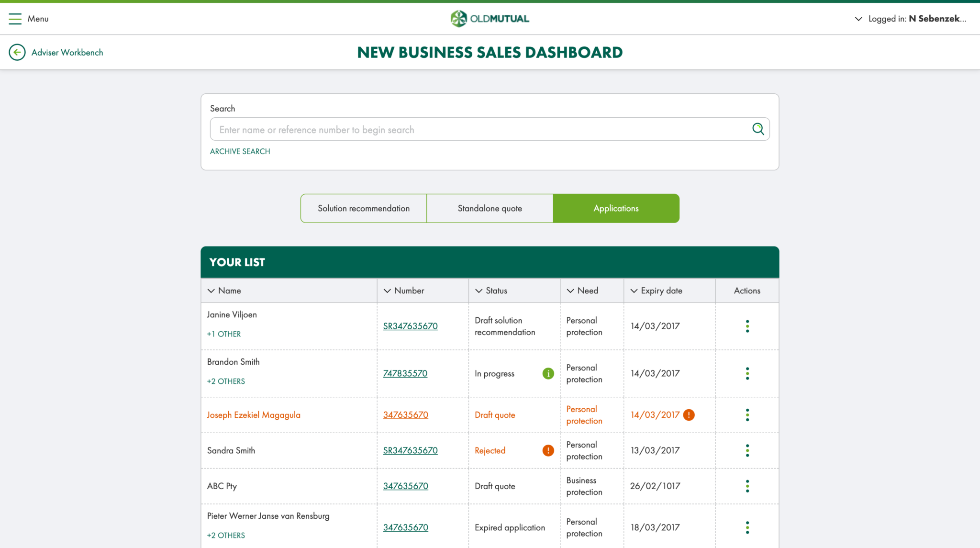
Task: Expand +1 OTHER under Janine Viljoen
Action: pyautogui.click(x=223, y=334)
